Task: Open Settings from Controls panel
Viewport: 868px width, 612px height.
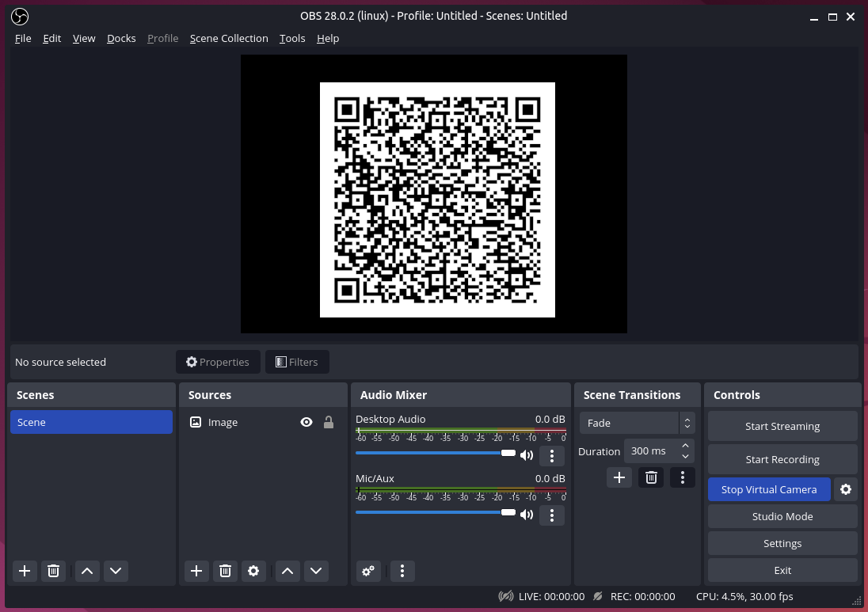Action: [x=782, y=543]
